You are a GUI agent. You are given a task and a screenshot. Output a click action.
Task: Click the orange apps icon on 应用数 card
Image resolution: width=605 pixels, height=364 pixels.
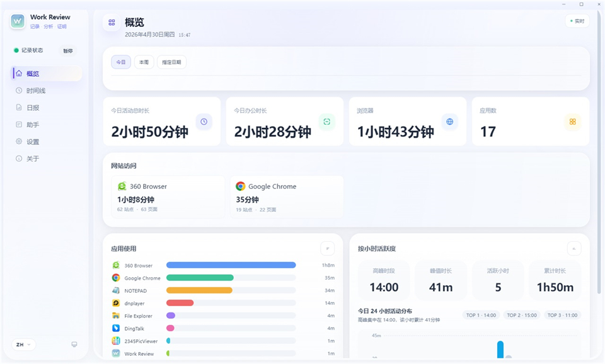tap(573, 122)
